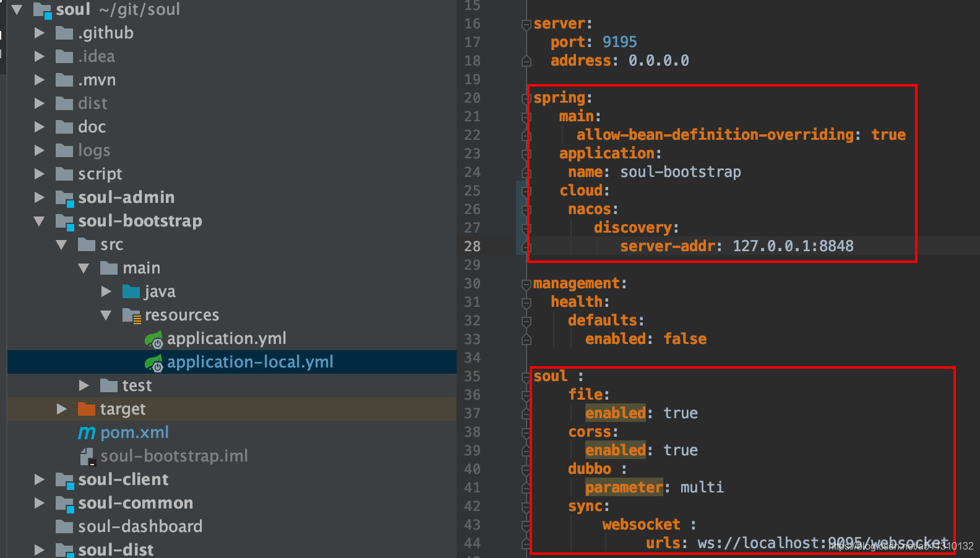The image size is (980, 558).
Task: Click the orange target folder icon
Action: [87, 409]
